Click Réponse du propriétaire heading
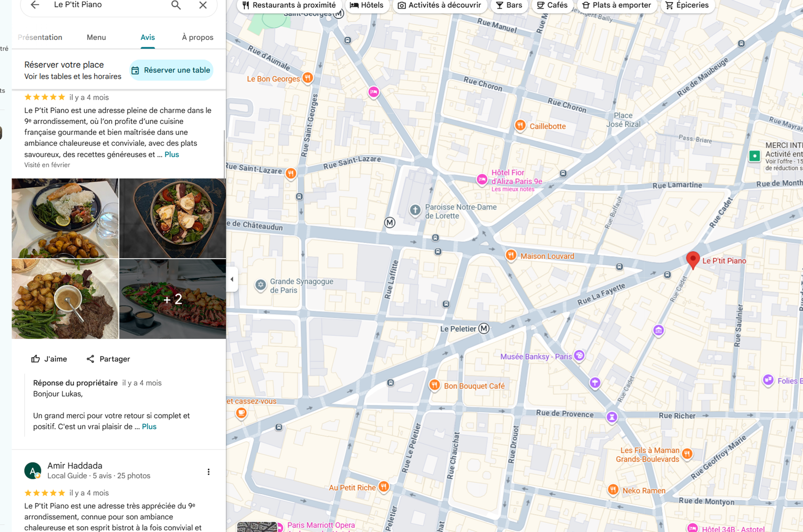The height and width of the screenshot is (532, 803). point(75,383)
